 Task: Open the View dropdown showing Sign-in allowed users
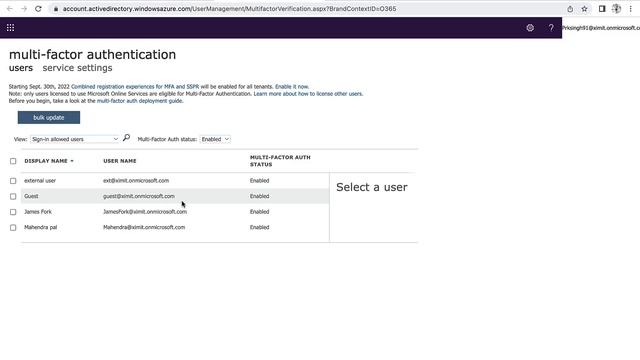75,139
